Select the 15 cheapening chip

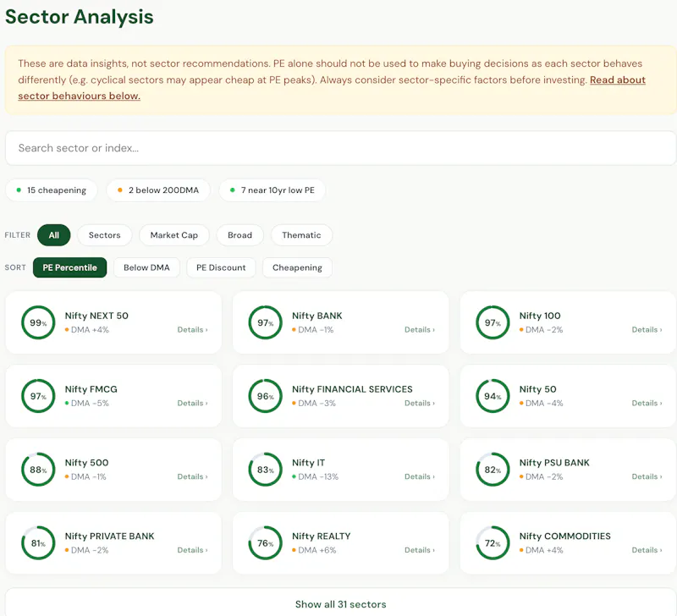[x=52, y=190]
